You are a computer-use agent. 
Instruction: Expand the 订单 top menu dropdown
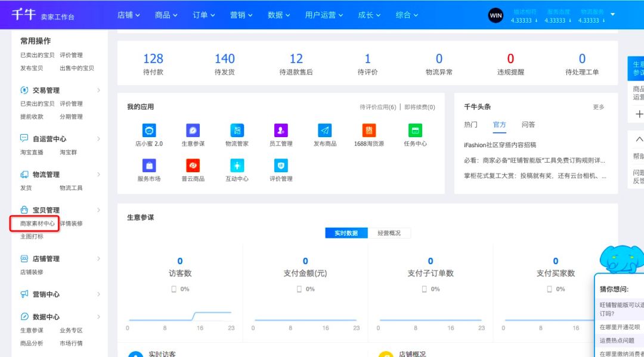tap(204, 15)
